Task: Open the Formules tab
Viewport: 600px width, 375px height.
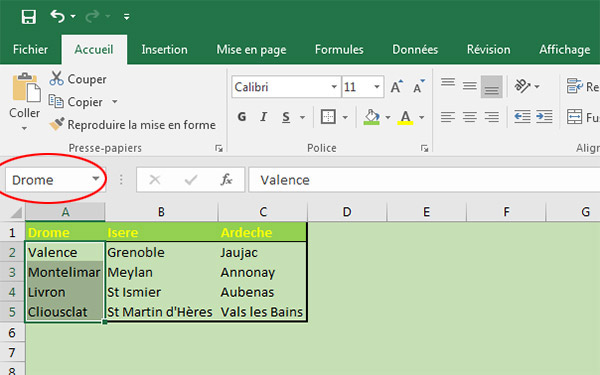Action: pyautogui.click(x=339, y=49)
